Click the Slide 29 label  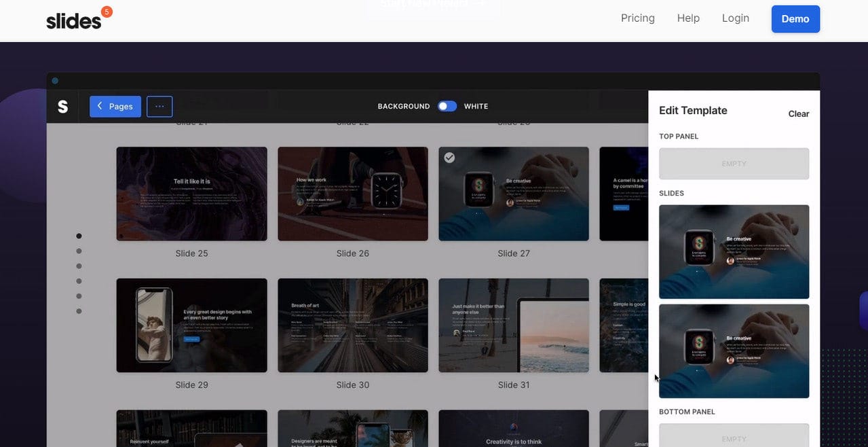(191, 385)
